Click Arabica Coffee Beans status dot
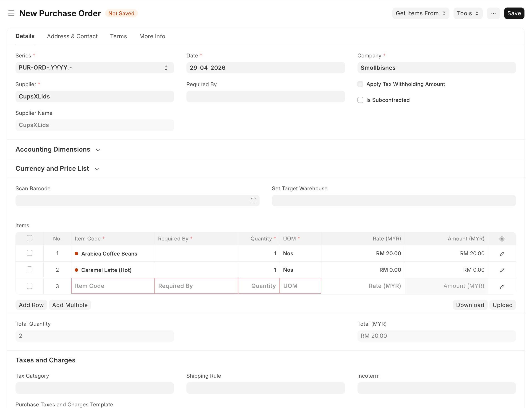The height and width of the screenshot is (408, 532). tap(76, 253)
